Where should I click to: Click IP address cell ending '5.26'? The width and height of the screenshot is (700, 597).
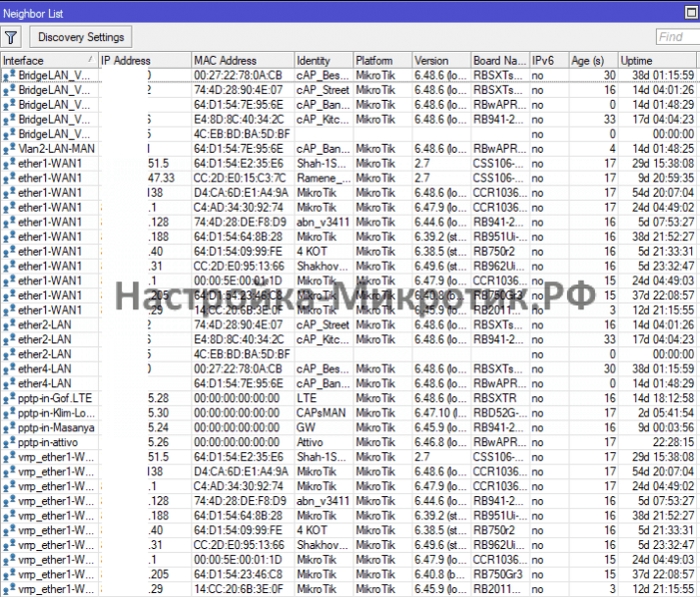tap(159, 442)
